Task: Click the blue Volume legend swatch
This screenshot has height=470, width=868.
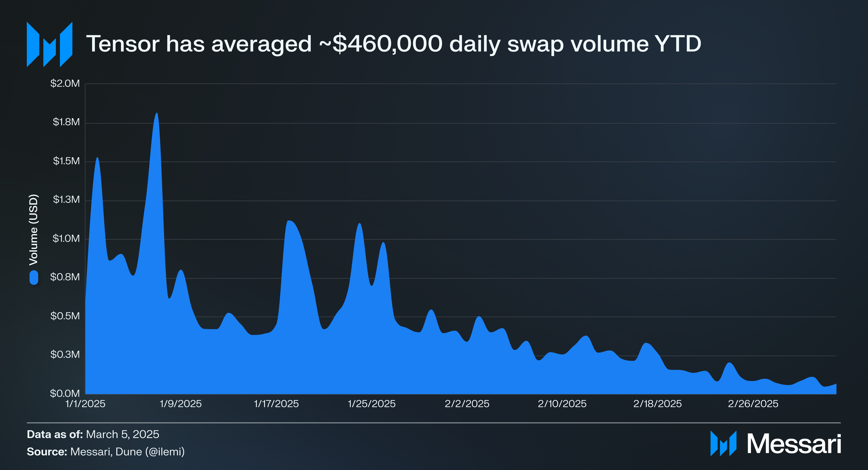Action: tap(34, 278)
